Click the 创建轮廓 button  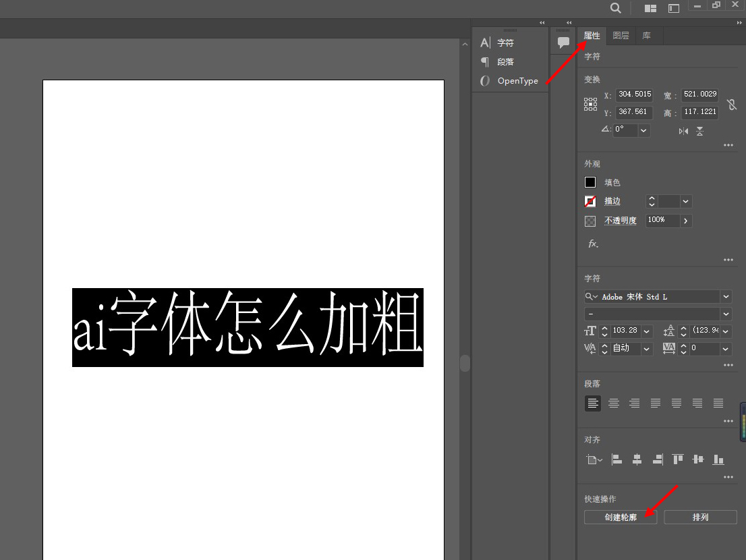point(621,517)
